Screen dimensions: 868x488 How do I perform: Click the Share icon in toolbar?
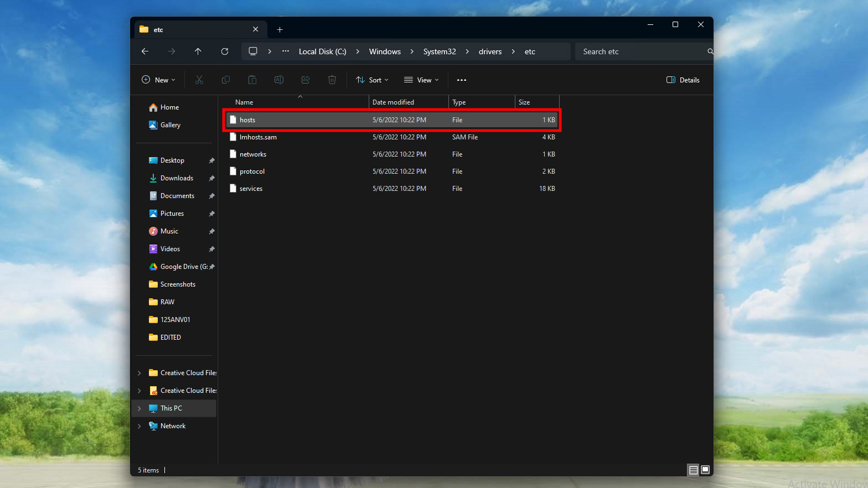pos(306,80)
